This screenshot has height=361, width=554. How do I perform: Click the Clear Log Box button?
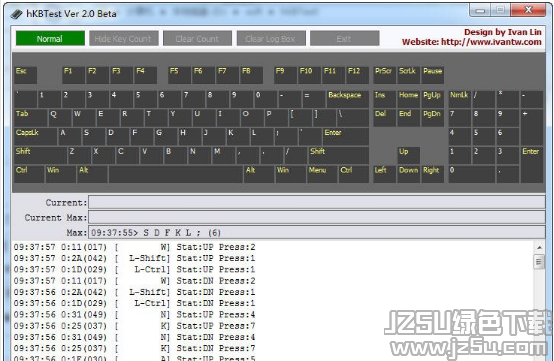(271, 38)
